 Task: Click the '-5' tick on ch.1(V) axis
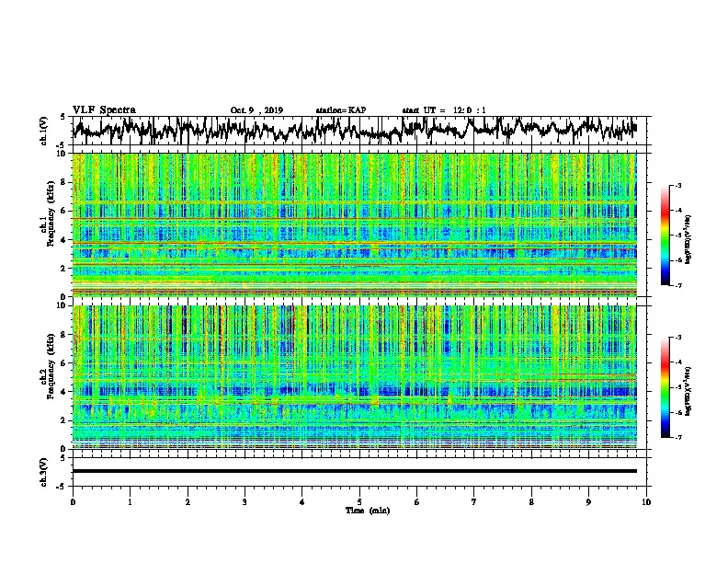[62, 145]
